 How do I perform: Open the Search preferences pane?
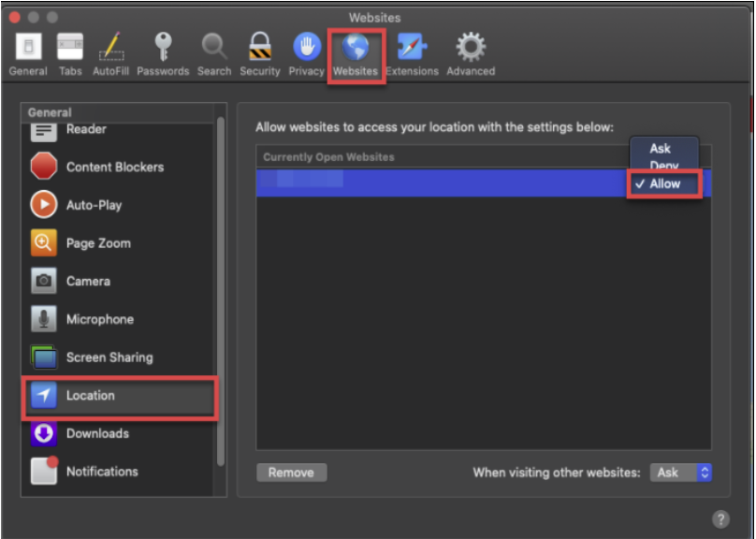(x=214, y=53)
